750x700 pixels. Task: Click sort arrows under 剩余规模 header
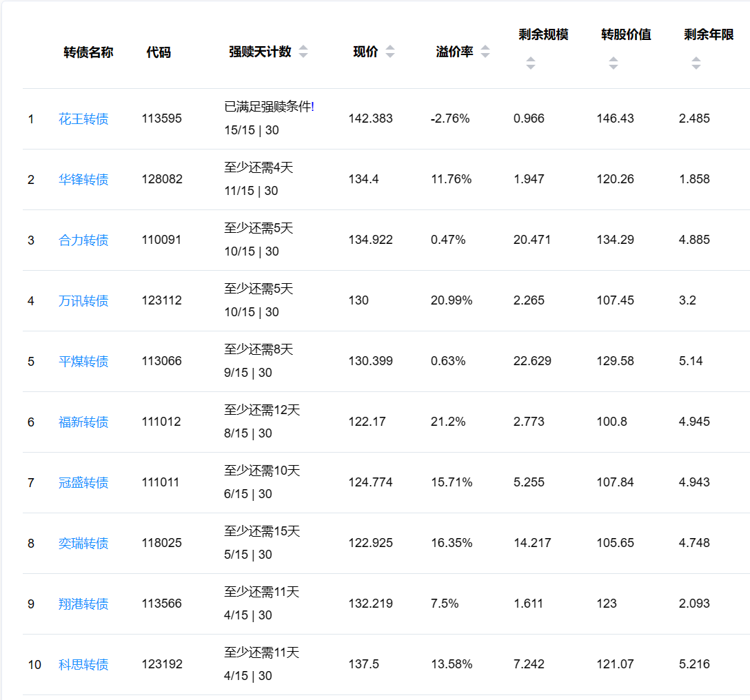[531, 63]
